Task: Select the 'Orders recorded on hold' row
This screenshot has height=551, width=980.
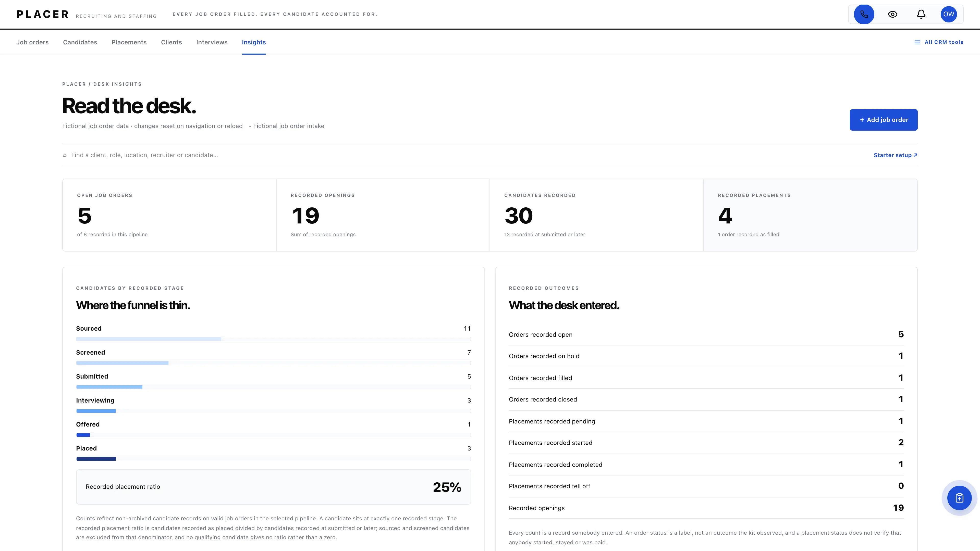Action: [706, 356]
